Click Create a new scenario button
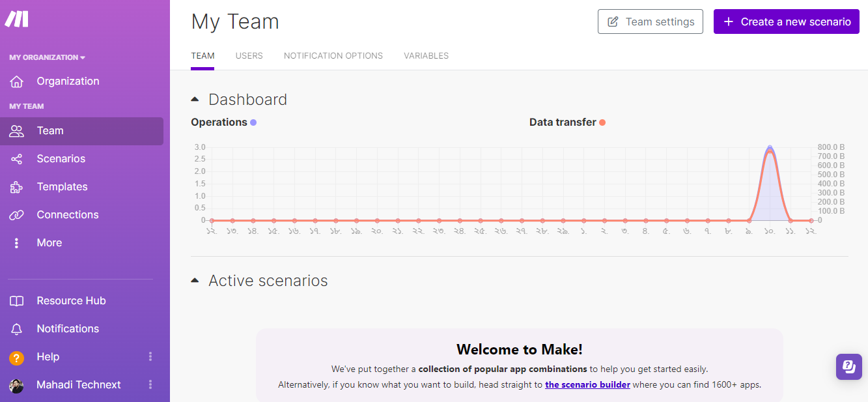This screenshot has height=402, width=868. 786,22
